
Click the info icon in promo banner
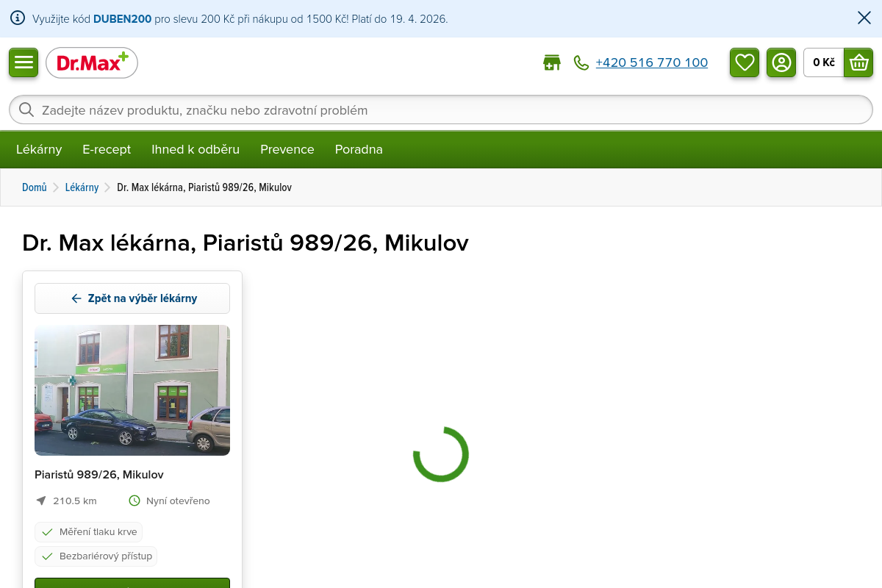coord(18,18)
